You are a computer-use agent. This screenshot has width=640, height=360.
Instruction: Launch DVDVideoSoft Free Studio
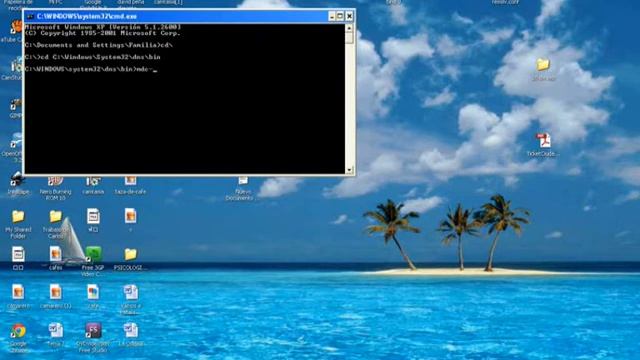coord(93,338)
